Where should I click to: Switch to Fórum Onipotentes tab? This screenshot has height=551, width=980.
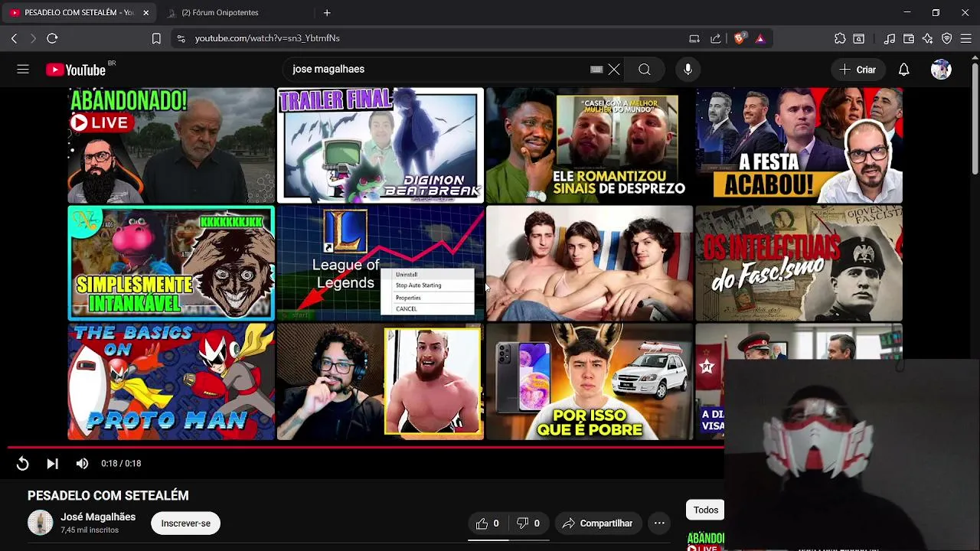point(220,12)
